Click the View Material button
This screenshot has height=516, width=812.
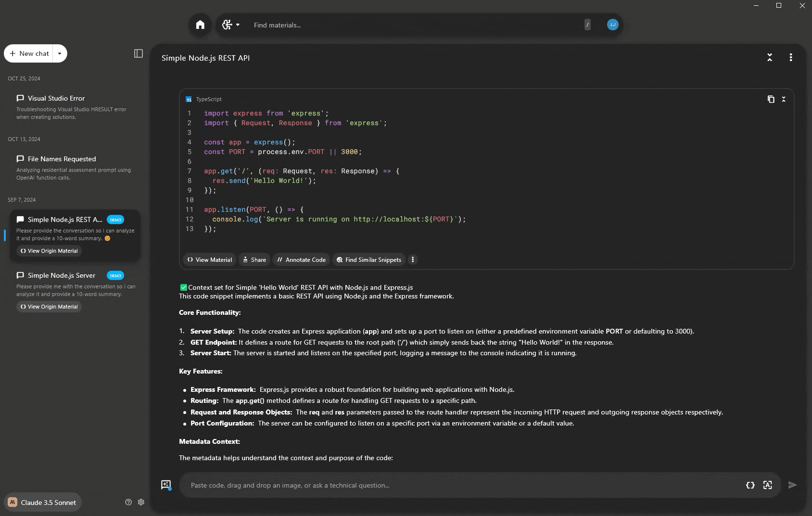210,259
